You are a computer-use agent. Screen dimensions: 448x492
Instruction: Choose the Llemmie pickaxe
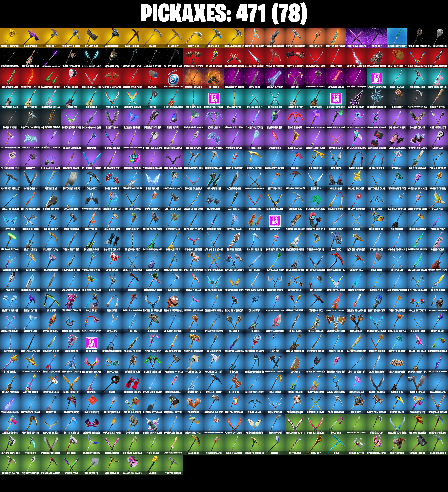(x=92, y=139)
